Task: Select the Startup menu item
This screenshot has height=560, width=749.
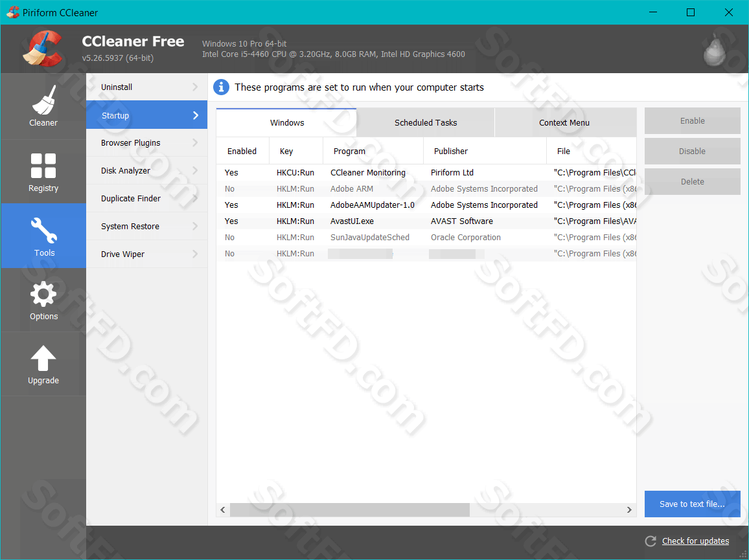Action: (x=146, y=115)
